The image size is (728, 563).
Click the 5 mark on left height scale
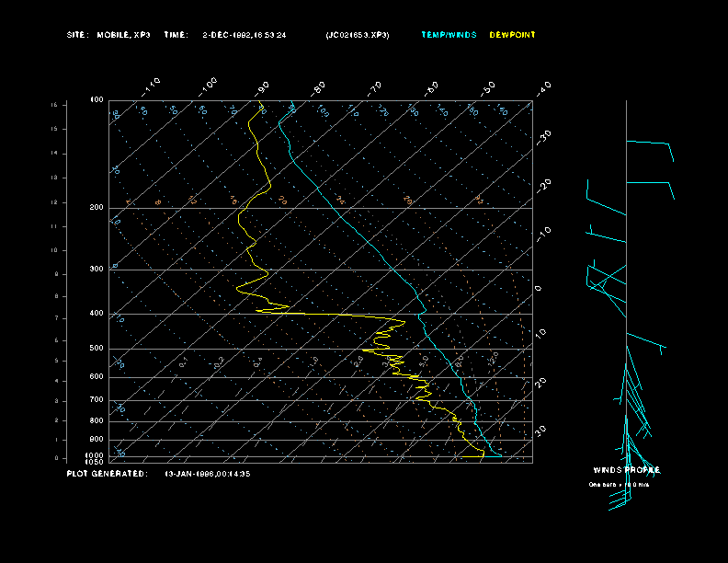pyautogui.click(x=56, y=361)
